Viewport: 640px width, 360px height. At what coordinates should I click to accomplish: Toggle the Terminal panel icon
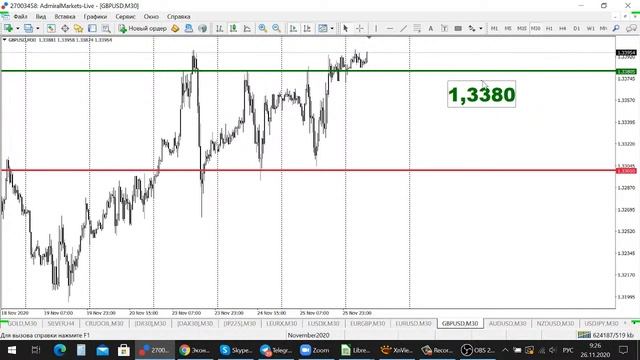(92, 28)
